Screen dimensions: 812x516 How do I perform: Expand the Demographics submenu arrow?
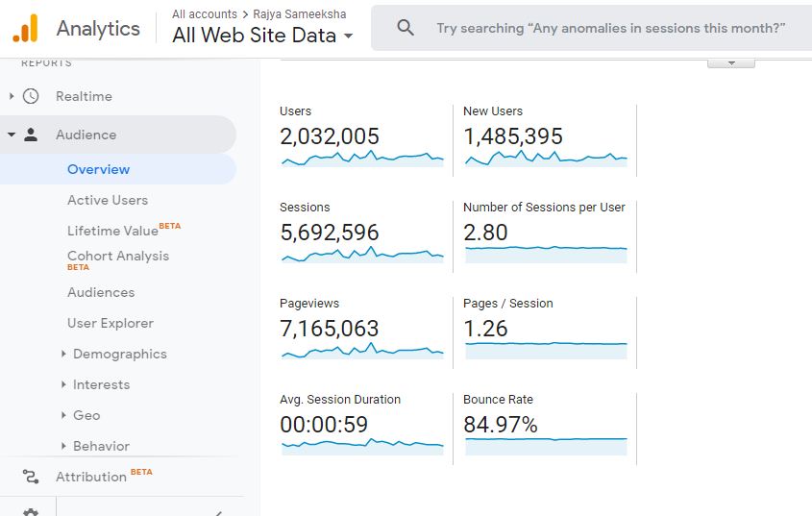click(x=63, y=354)
